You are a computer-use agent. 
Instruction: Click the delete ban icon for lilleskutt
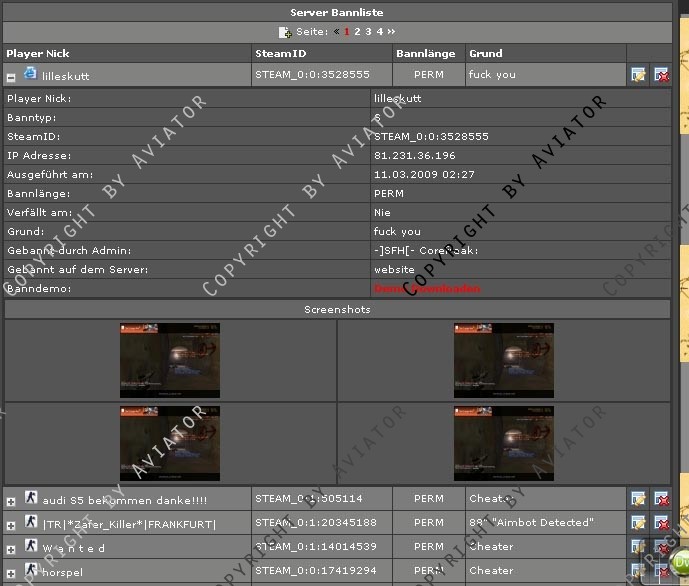pos(661,75)
